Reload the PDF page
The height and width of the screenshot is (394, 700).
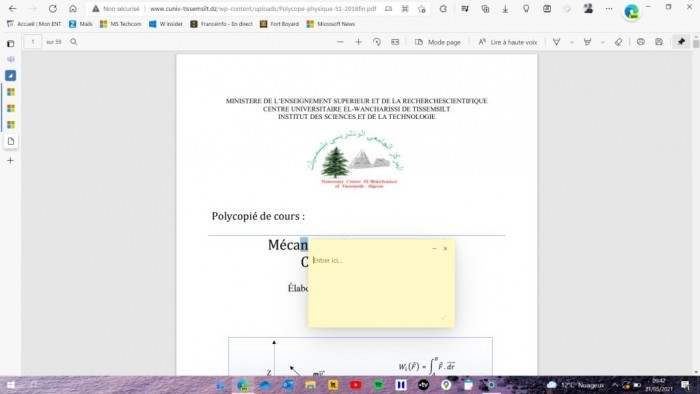click(53, 8)
